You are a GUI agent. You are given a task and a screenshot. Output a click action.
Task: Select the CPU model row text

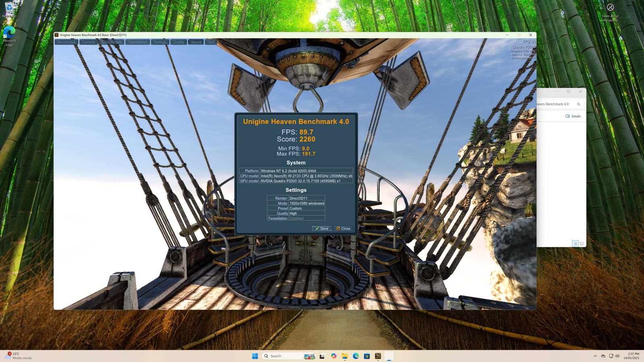click(x=296, y=176)
